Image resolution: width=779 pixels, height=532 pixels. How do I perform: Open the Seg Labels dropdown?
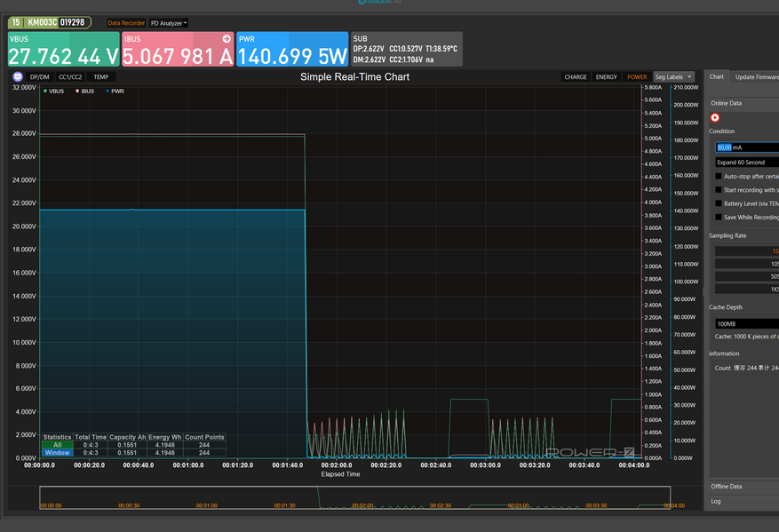pos(673,77)
